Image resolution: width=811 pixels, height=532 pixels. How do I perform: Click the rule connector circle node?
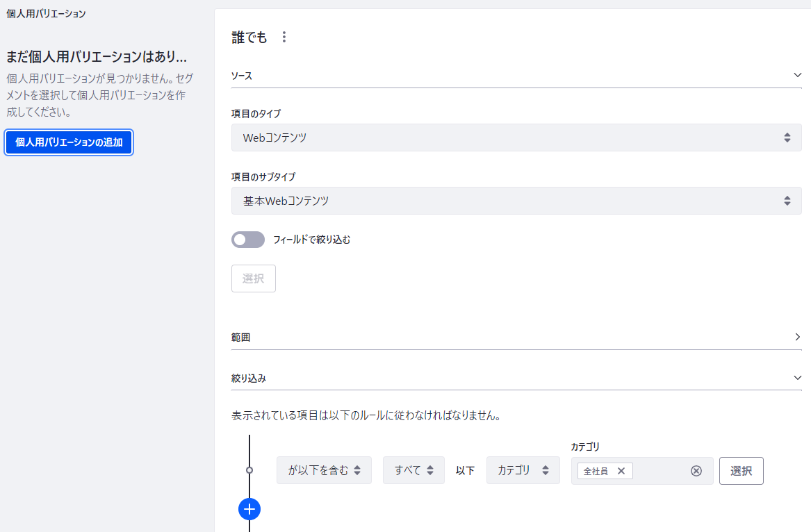(x=249, y=470)
